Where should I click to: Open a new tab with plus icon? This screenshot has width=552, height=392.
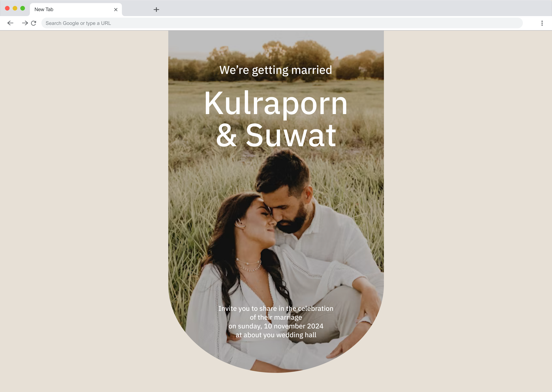[156, 10]
